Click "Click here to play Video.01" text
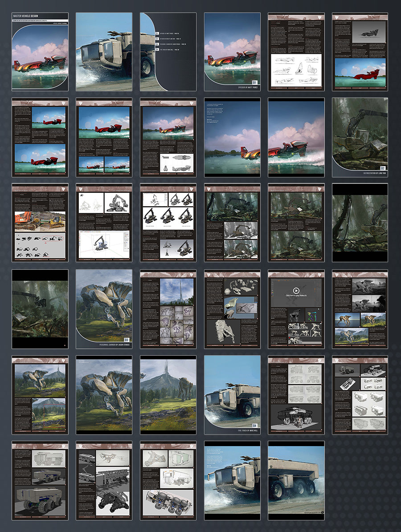This screenshot has height=532, width=401. (x=296, y=295)
